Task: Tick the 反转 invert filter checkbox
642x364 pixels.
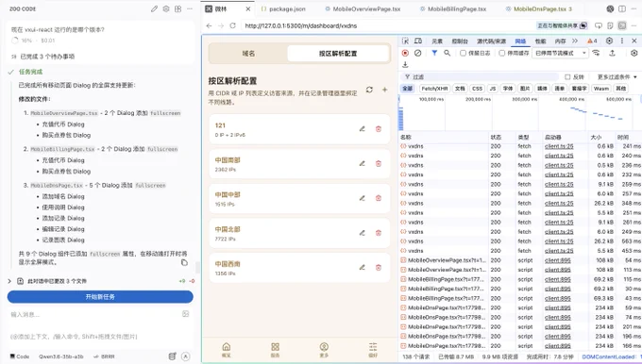Action: 567,77
